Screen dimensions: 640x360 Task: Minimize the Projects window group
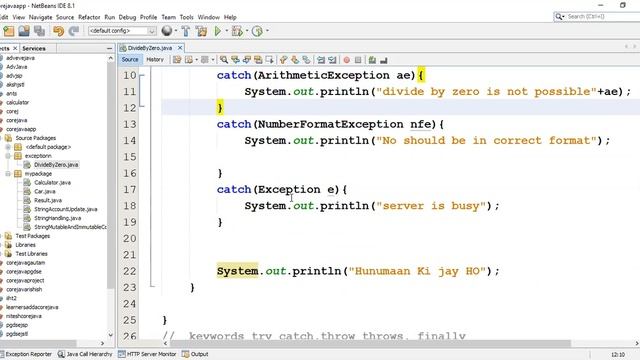click(109, 48)
